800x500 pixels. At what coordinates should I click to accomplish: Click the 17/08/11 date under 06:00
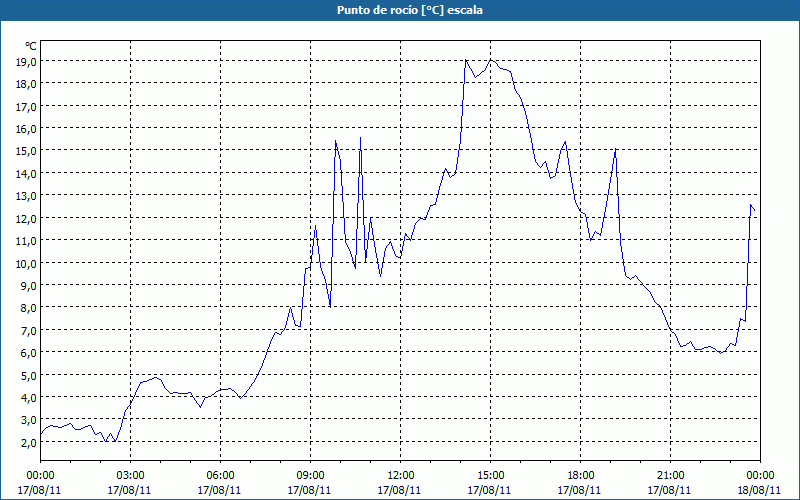219,490
